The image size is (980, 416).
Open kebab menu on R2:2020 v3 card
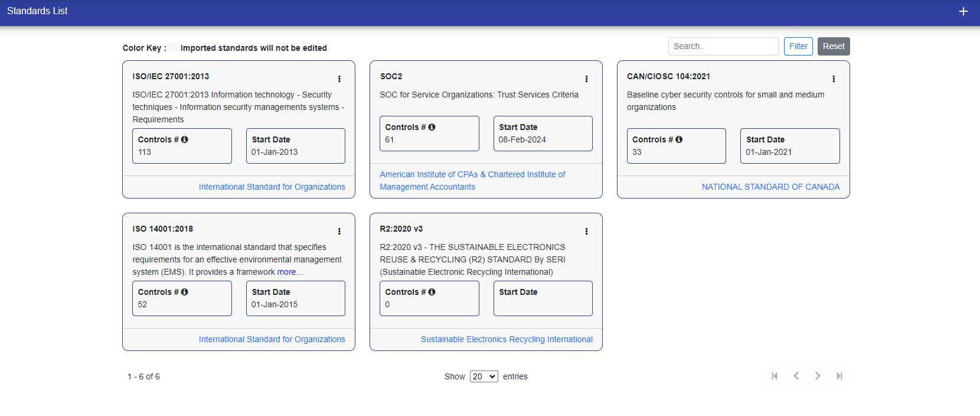[586, 231]
